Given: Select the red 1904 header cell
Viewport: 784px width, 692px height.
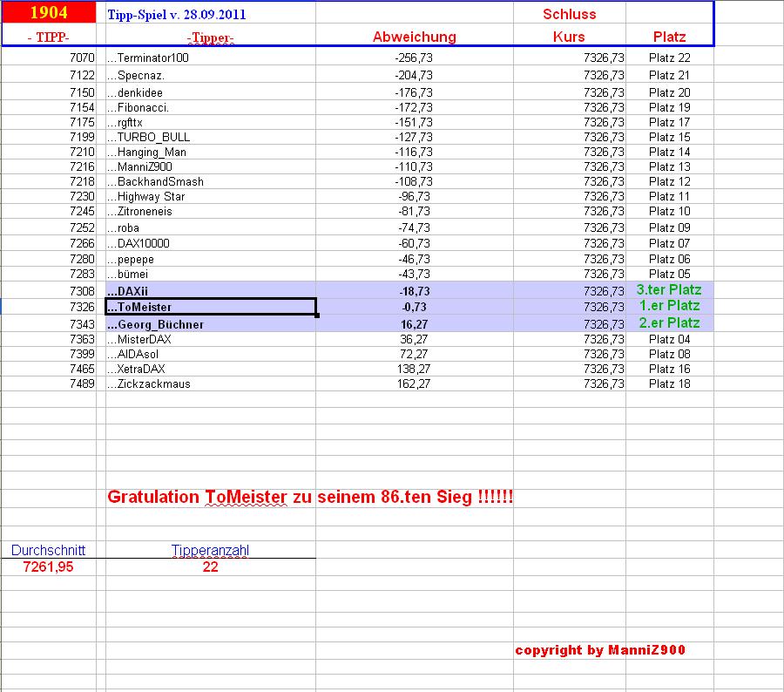Looking at the screenshot, I should (49, 12).
